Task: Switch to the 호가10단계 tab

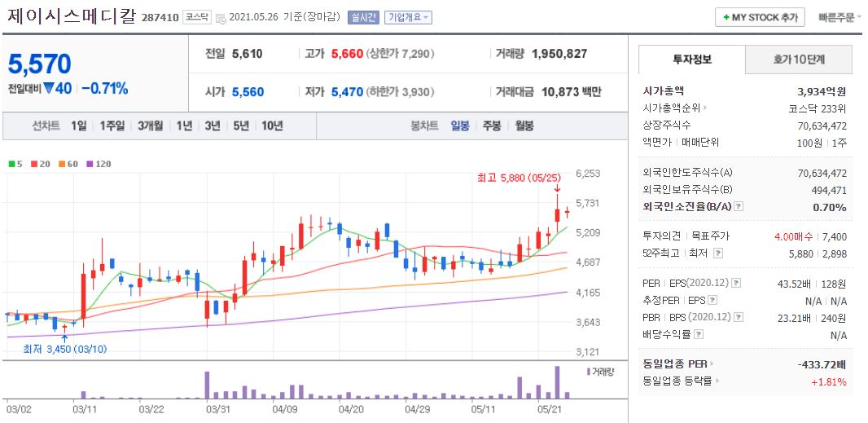Action: tap(799, 59)
